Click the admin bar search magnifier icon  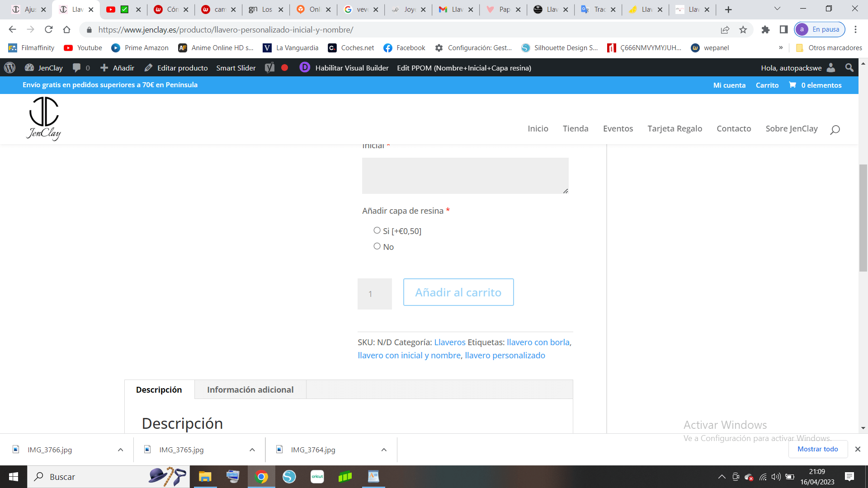849,68
